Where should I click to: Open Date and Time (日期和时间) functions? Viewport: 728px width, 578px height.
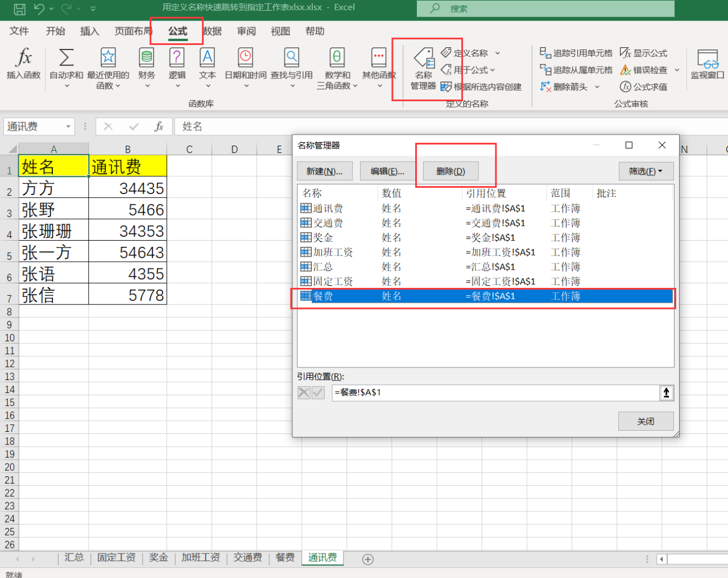[x=246, y=68]
